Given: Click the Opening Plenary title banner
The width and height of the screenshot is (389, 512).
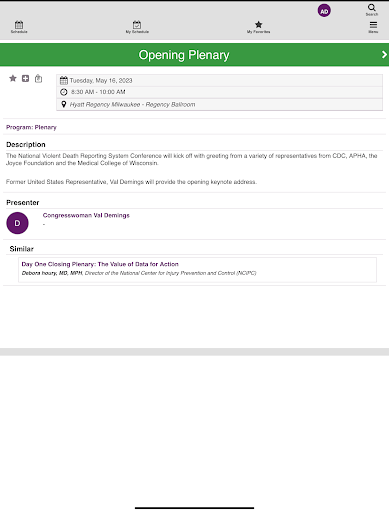Looking at the screenshot, I should 194,55.
